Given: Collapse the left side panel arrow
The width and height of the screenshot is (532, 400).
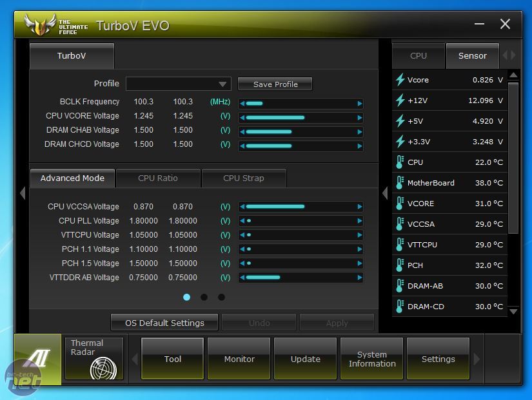Looking at the screenshot, I should 23,193.
